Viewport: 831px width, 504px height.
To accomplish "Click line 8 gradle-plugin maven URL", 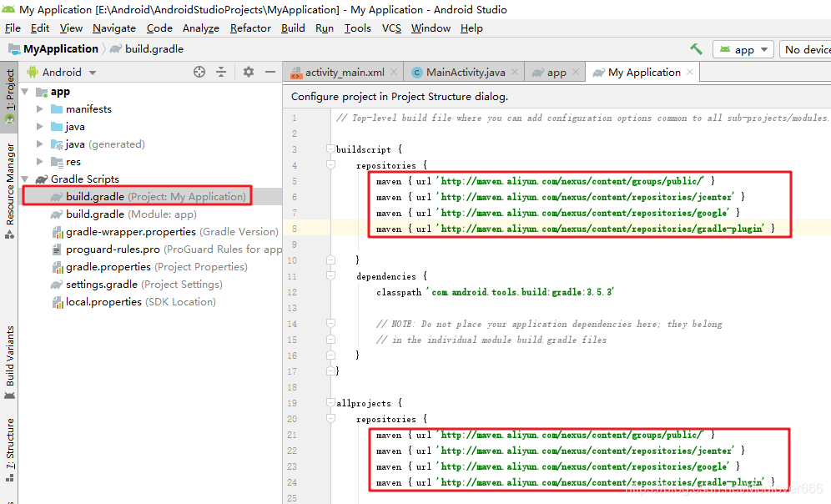I will click(602, 229).
